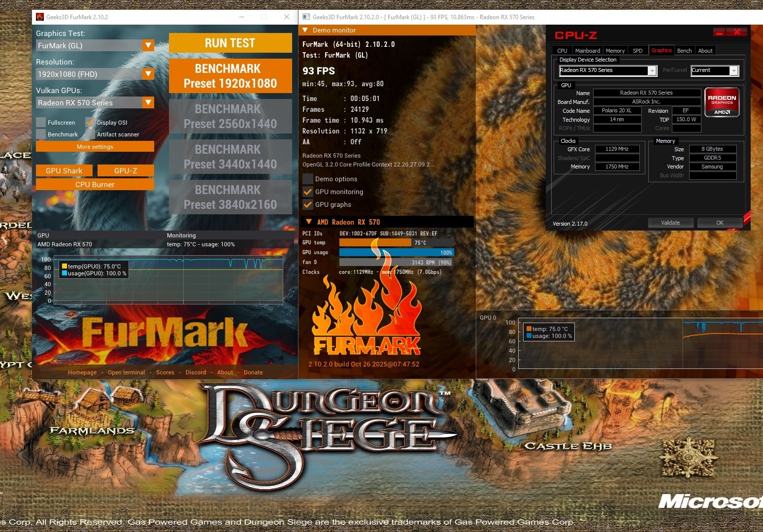
Task: Enable the Artifact scanner checkbox
Action: [x=90, y=134]
